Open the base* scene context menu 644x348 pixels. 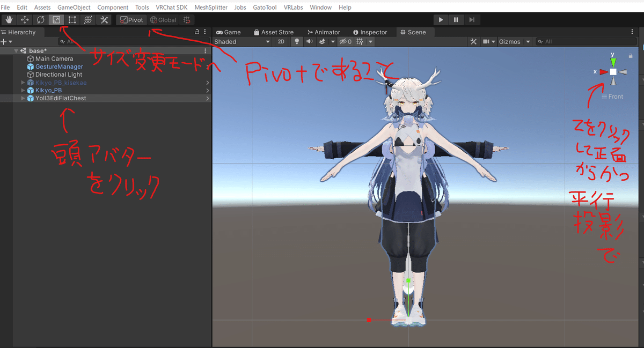click(205, 51)
